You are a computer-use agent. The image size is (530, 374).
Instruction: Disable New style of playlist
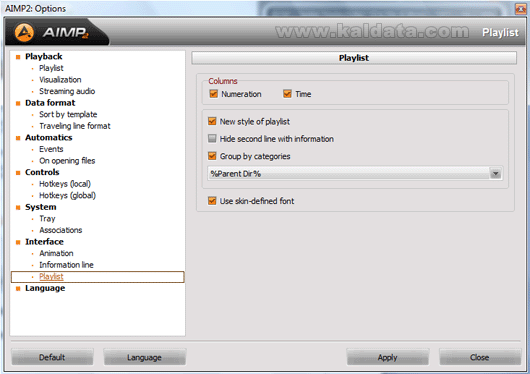click(x=212, y=121)
